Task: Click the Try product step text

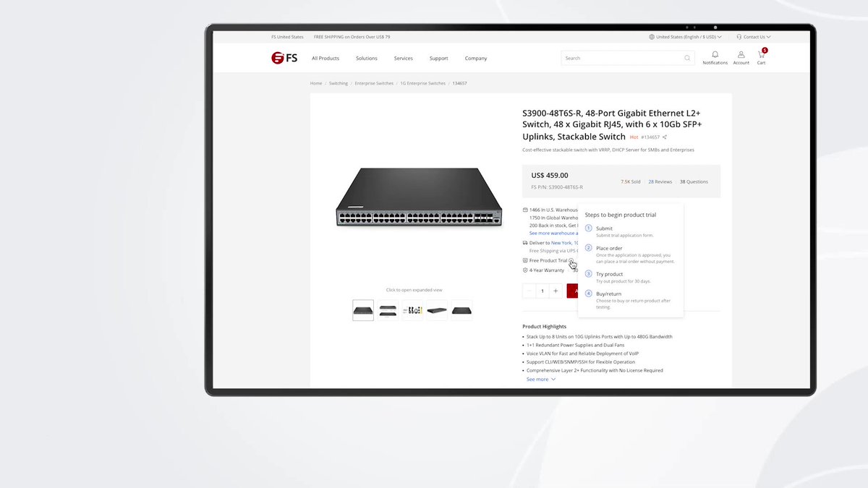Action: tap(610, 274)
